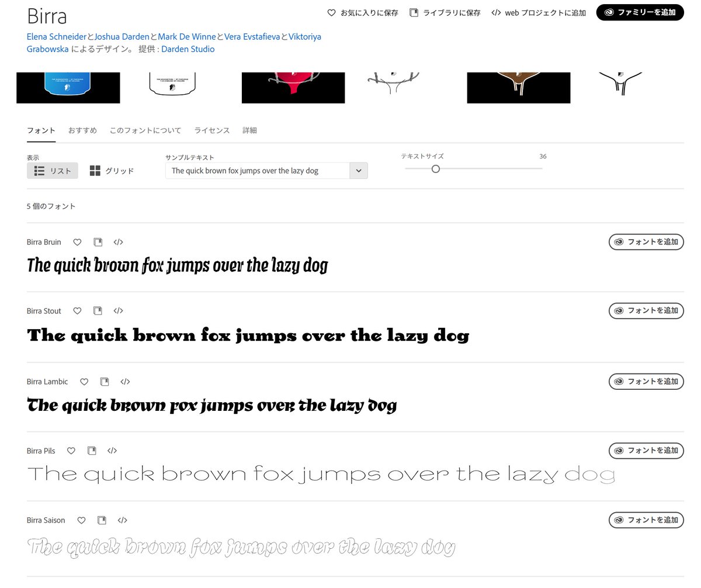Screen dimensions: 701x588
Task: Click the 5 個のフォント count text
Action: [x=51, y=206]
